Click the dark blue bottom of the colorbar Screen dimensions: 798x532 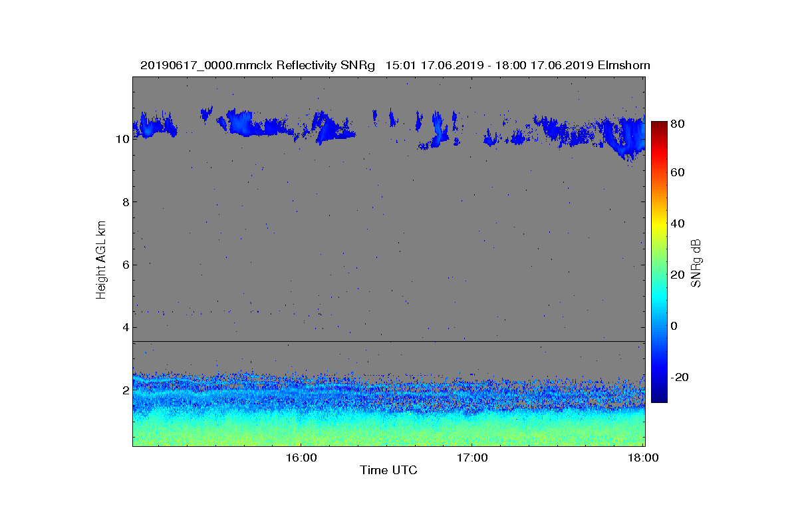pyautogui.click(x=659, y=392)
